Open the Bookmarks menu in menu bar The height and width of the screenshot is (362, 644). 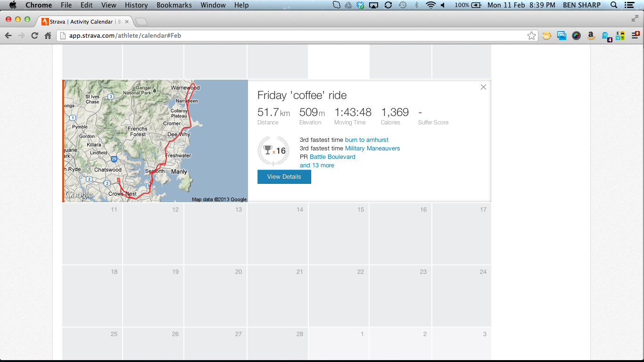(174, 5)
